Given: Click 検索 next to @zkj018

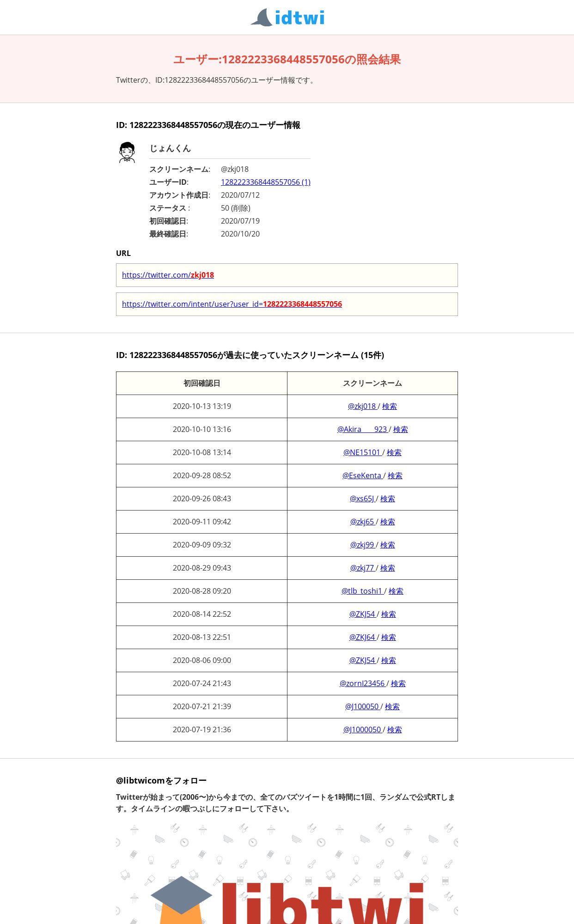Looking at the screenshot, I should pyautogui.click(x=390, y=406).
